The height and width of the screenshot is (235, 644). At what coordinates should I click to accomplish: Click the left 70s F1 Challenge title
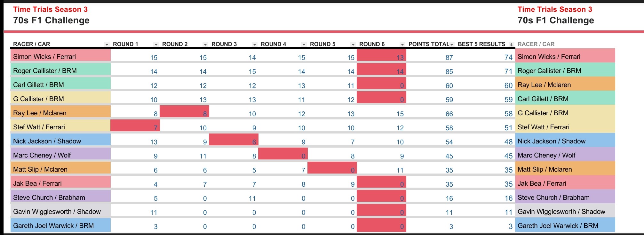coord(51,20)
